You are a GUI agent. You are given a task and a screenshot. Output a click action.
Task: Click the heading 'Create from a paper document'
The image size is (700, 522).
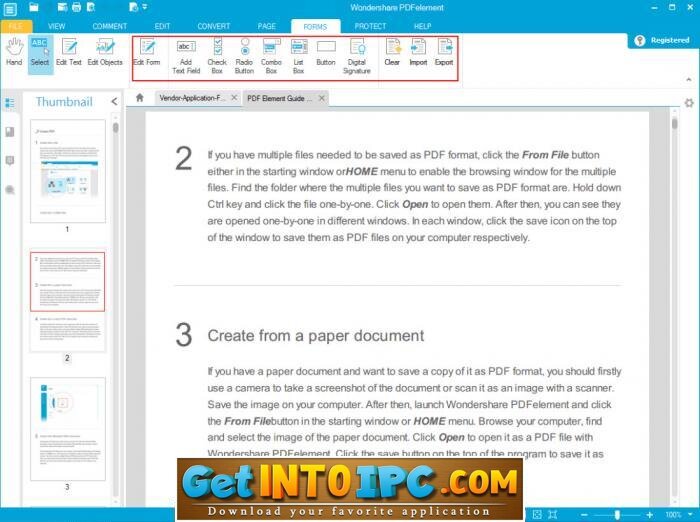pyautogui.click(x=316, y=336)
